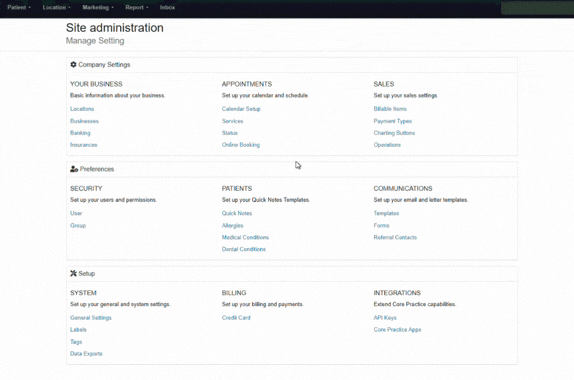Click the Preferences user icon

tap(74, 169)
